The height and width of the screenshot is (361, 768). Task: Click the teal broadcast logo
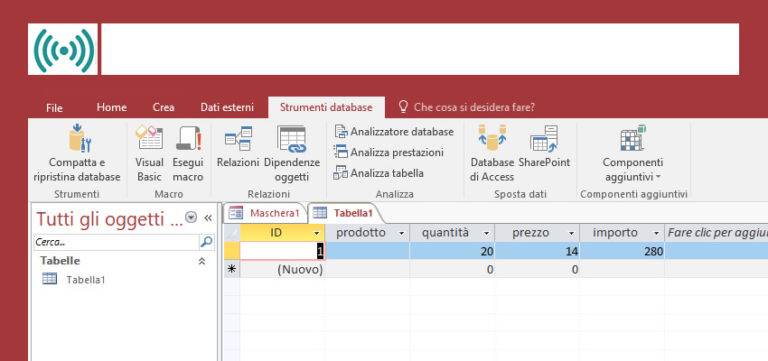(x=63, y=49)
